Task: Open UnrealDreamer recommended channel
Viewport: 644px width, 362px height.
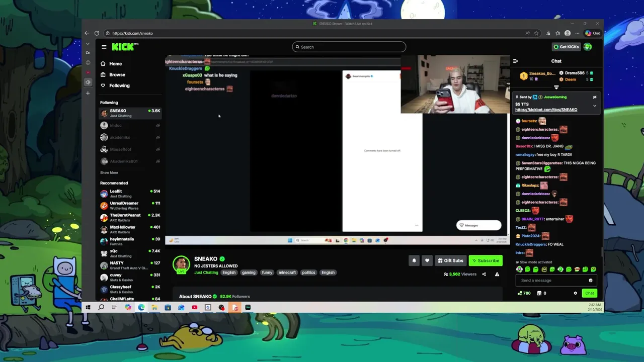Action: (x=130, y=206)
